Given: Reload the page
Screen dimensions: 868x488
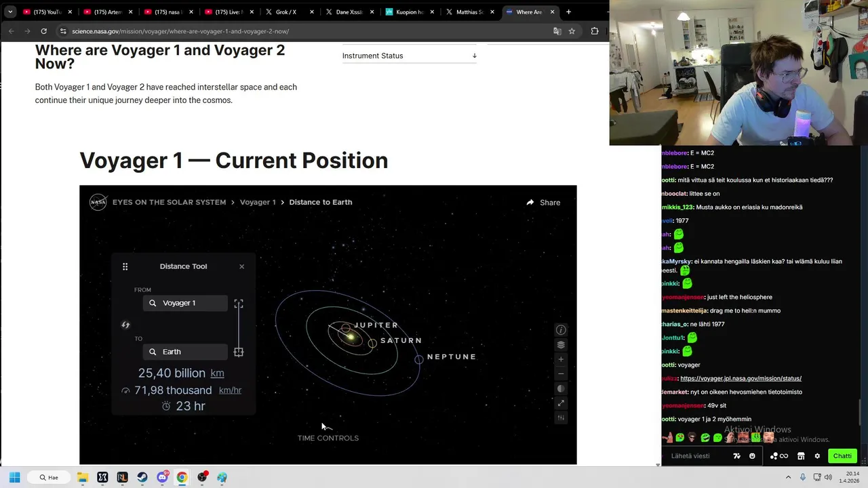Looking at the screenshot, I should (44, 31).
